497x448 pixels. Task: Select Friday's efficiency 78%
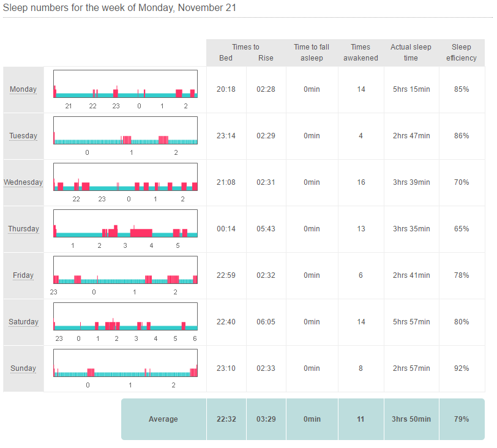(x=461, y=275)
